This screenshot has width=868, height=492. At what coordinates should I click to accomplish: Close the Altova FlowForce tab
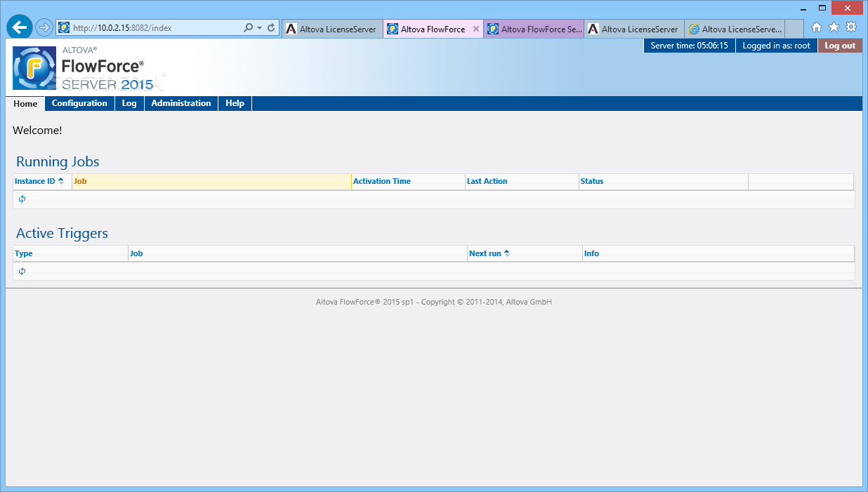point(476,29)
